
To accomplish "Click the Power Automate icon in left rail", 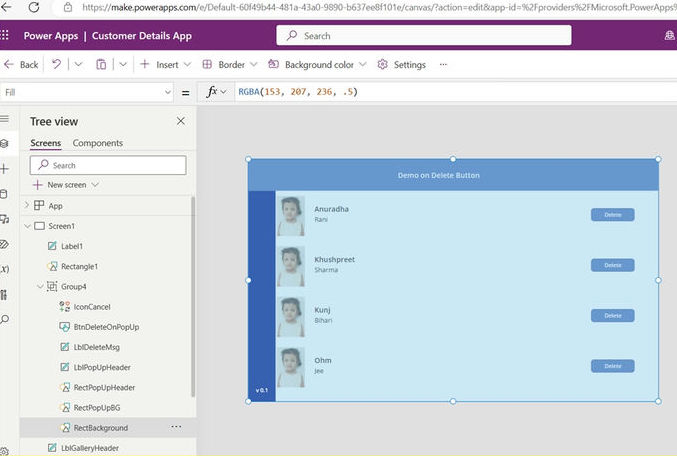I will 4,244.
